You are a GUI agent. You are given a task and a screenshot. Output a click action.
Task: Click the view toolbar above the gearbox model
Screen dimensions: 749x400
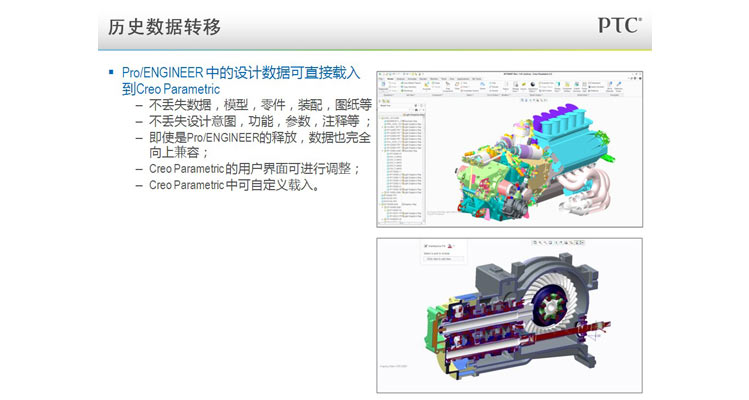tap(559, 243)
